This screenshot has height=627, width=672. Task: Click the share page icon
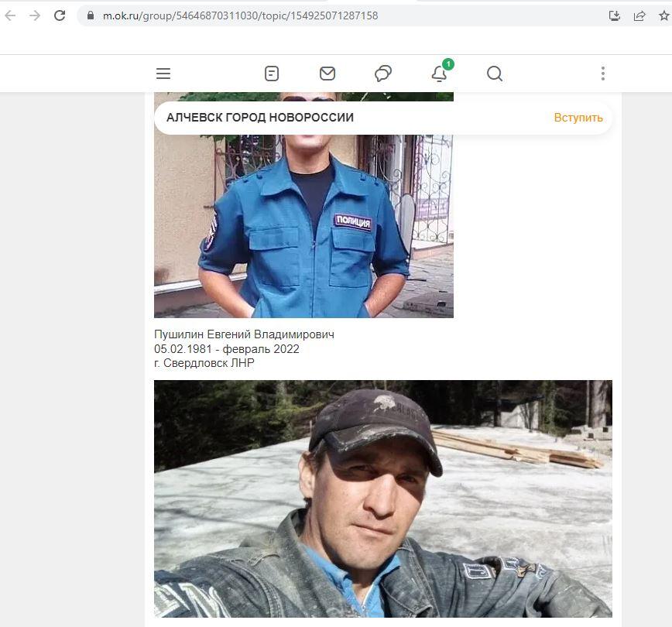[x=639, y=15]
